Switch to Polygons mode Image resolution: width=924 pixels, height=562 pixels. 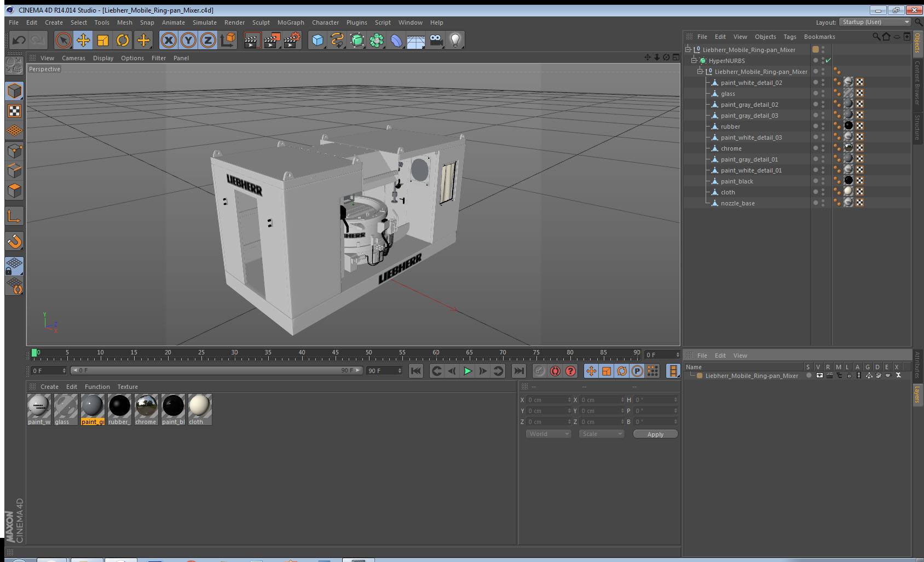pyautogui.click(x=15, y=191)
